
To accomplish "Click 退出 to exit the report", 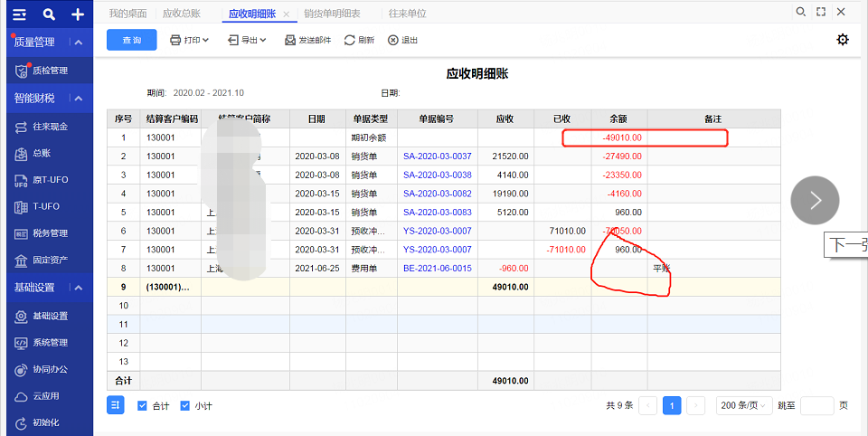I will pos(402,40).
